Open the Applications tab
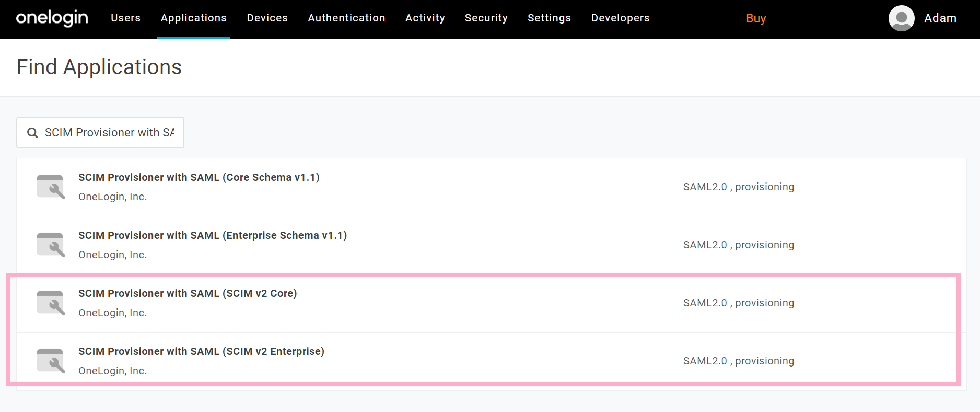This screenshot has width=980, height=412. click(194, 18)
